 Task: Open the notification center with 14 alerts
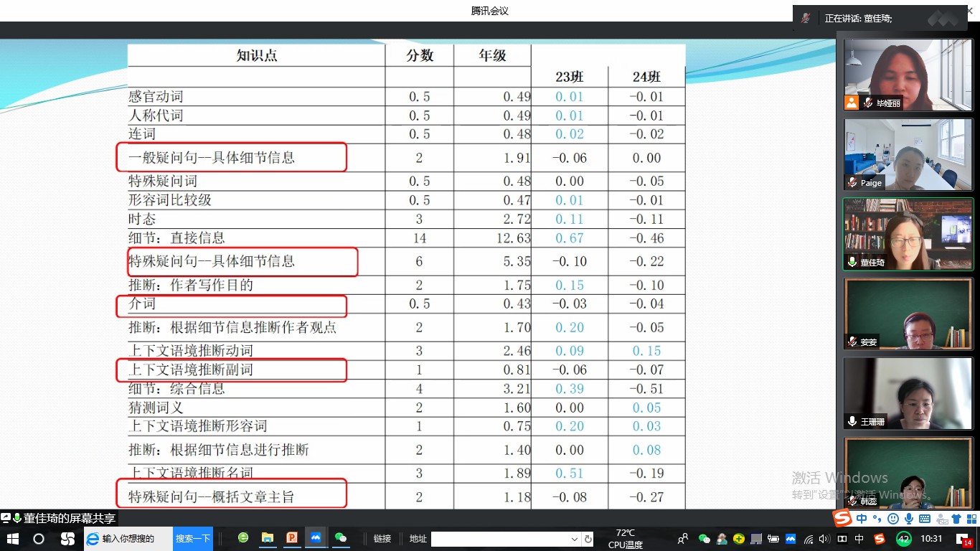[x=964, y=539]
